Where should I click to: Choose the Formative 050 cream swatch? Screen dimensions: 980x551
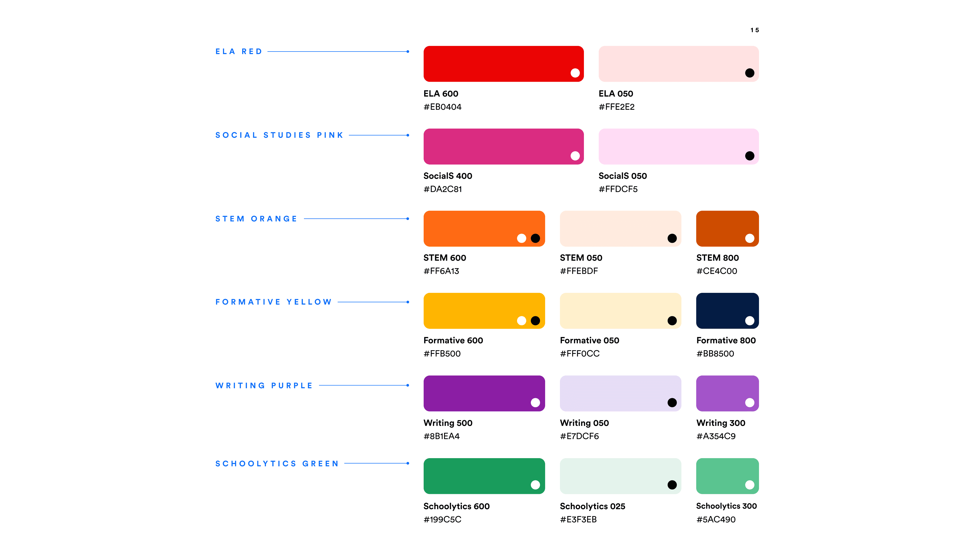click(620, 311)
